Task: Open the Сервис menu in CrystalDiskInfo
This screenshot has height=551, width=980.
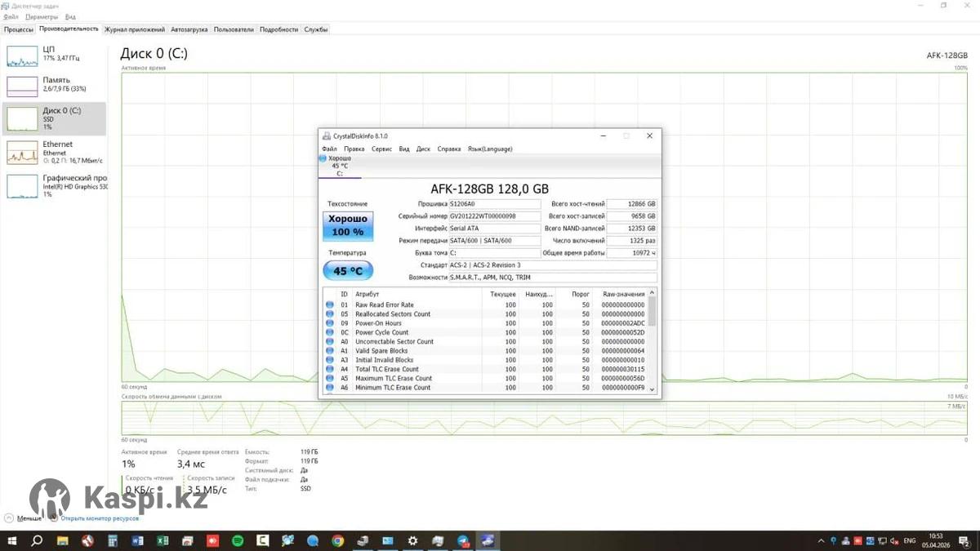Action: click(x=381, y=149)
